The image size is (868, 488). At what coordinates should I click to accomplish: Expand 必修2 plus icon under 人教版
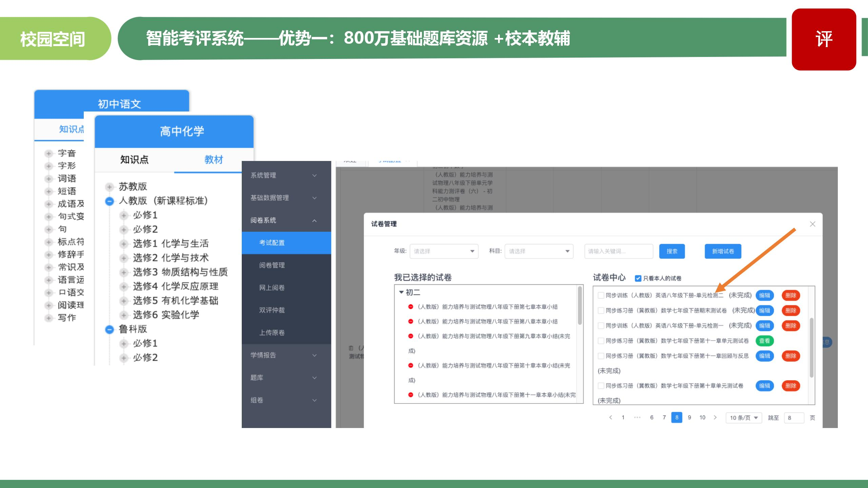[124, 229]
